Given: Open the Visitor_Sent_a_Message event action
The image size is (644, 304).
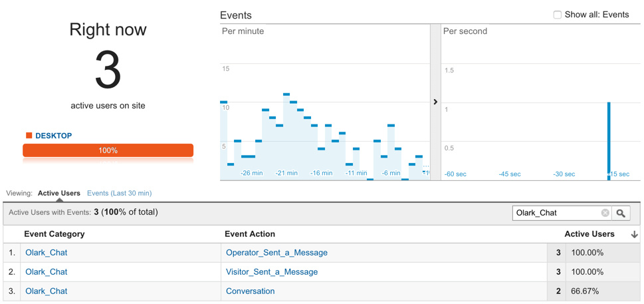Looking at the screenshot, I should [x=272, y=271].
